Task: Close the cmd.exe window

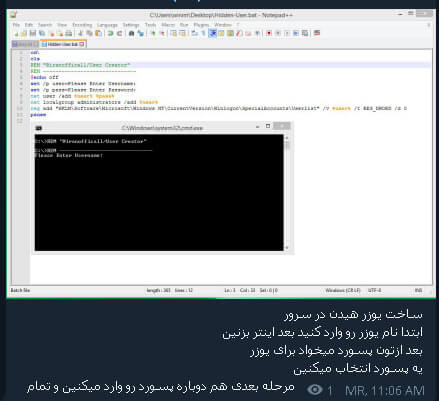Action: point(282,126)
